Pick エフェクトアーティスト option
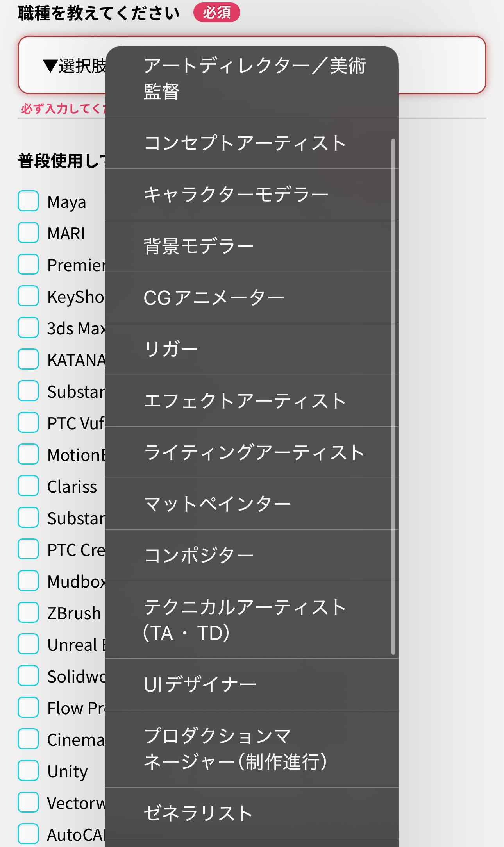The height and width of the screenshot is (847, 504). (x=252, y=401)
